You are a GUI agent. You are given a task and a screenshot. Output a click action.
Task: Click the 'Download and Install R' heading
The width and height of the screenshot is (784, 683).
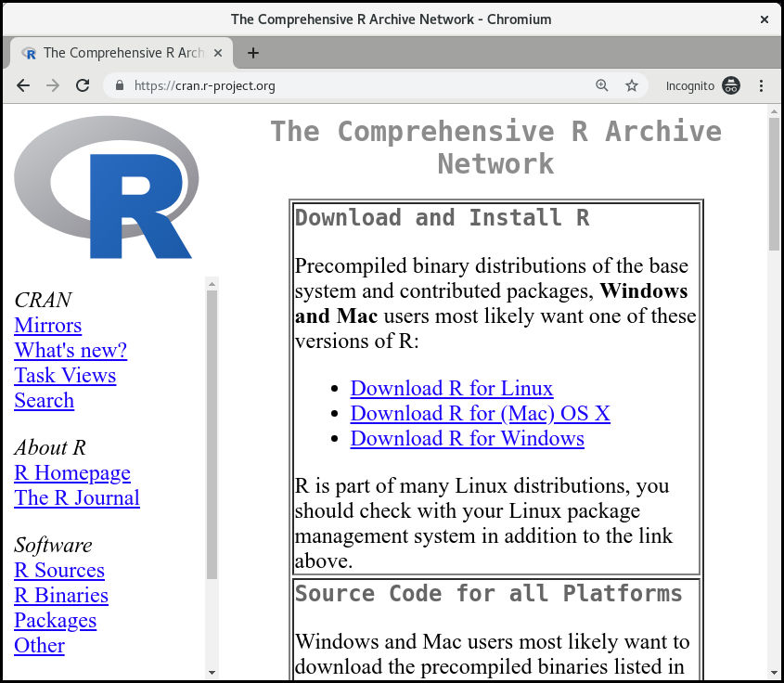tap(442, 218)
